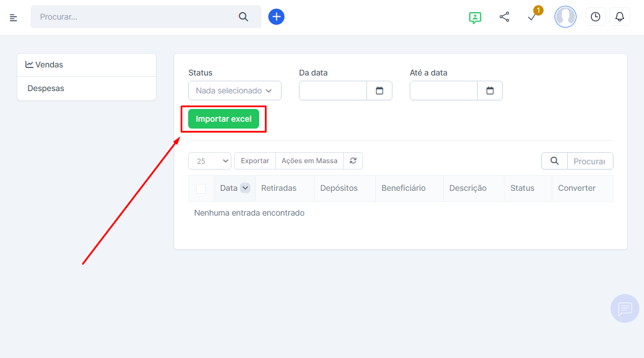Click the green Importar excel button

pos(223,119)
